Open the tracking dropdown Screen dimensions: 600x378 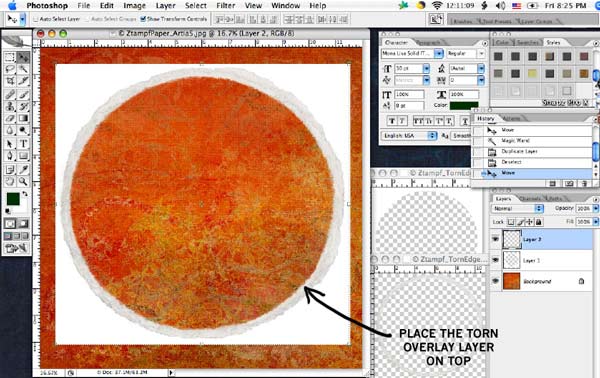point(481,80)
